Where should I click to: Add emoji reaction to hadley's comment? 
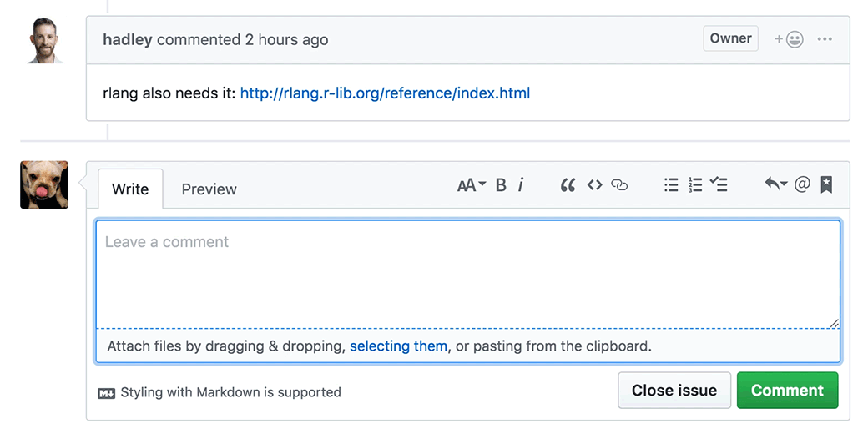pos(789,39)
